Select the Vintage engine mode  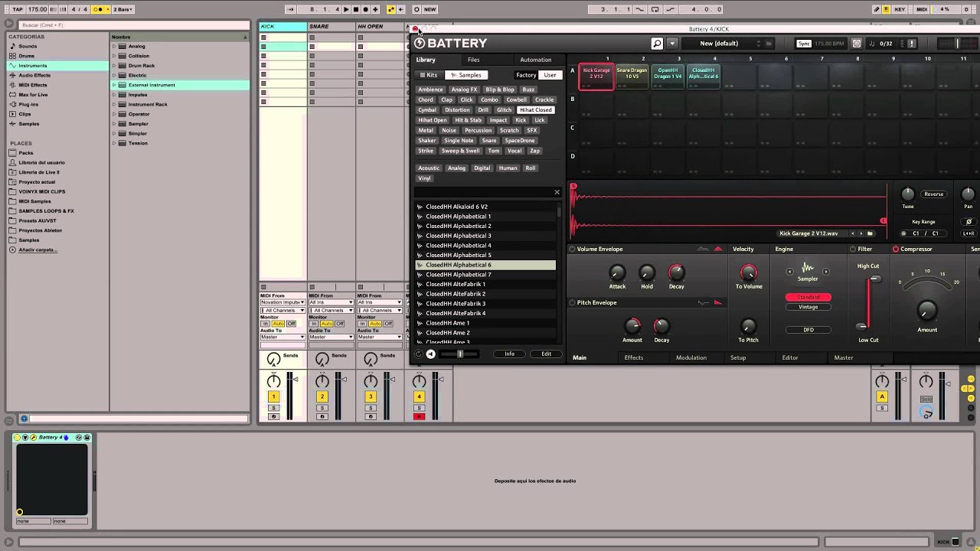tap(808, 307)
